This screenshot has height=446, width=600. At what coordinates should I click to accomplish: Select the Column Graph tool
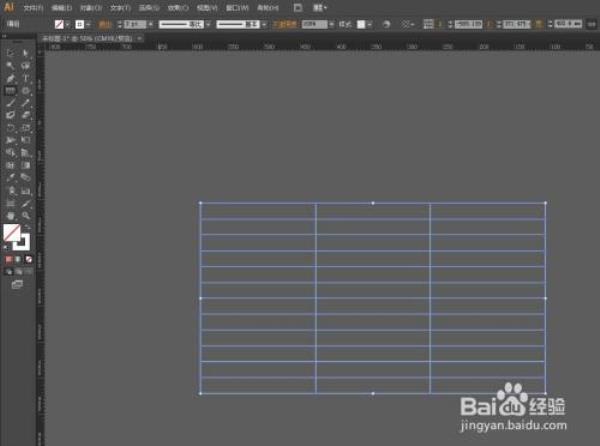coord(26,190)
